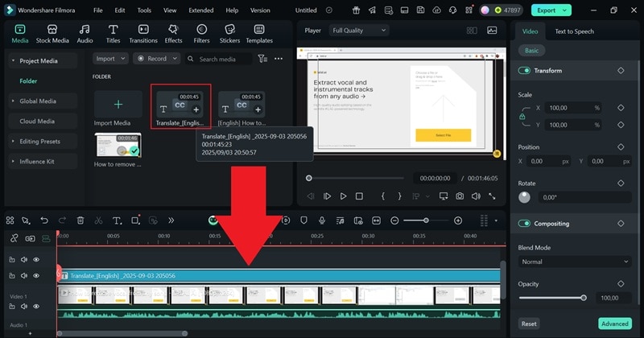The image size is (644, 338).
Task: Toggle the Opacity keyframe diamond
Action: click(x=621, y=283)
